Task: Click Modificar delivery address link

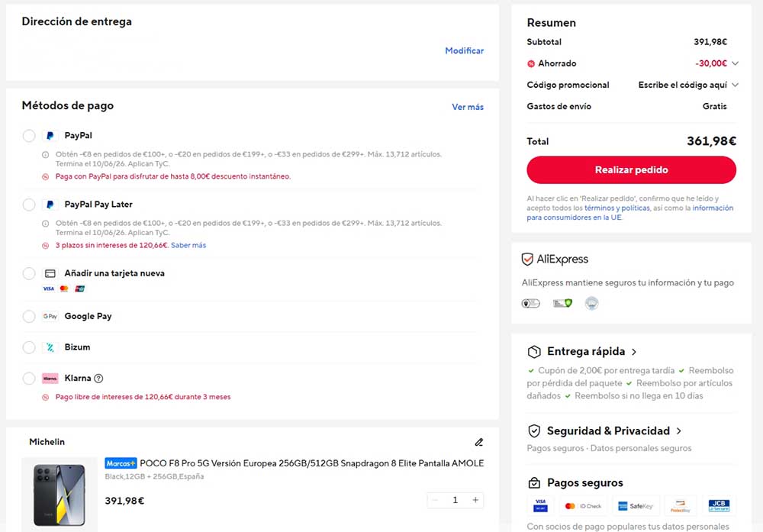Action: tap(464, 50)
